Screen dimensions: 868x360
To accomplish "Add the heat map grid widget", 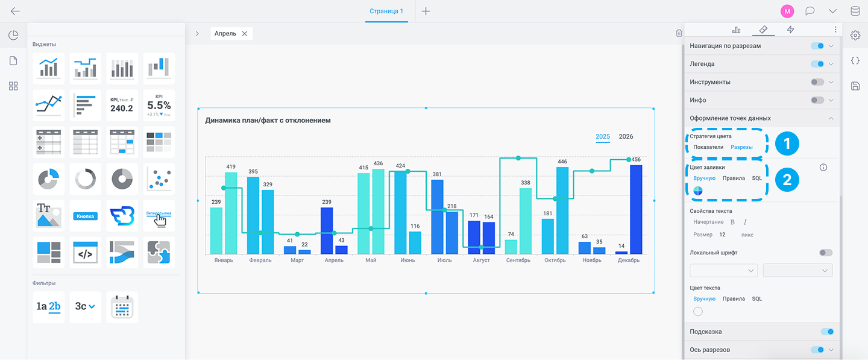I will pyautogui.click(x=159, y=142).
